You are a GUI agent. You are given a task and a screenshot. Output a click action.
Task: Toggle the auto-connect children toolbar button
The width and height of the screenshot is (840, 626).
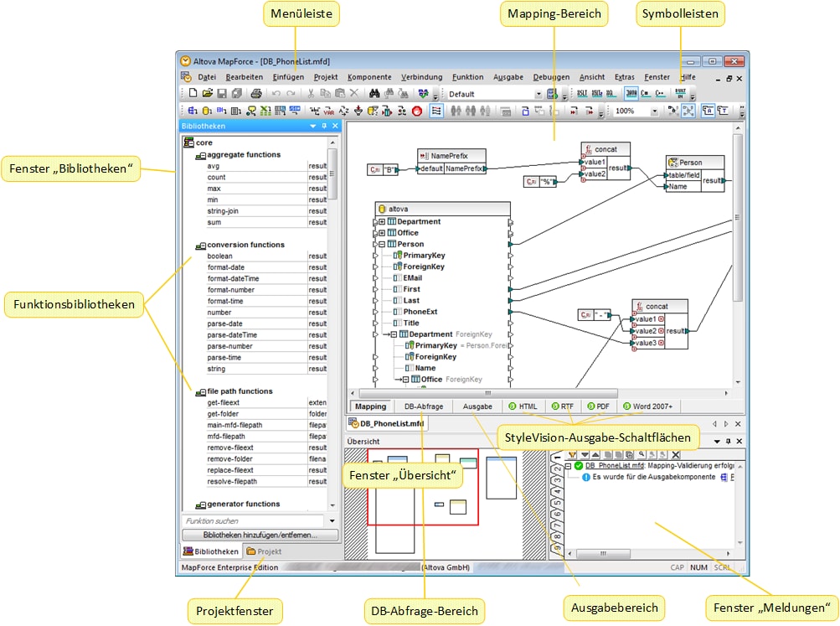tap(436, 111)
